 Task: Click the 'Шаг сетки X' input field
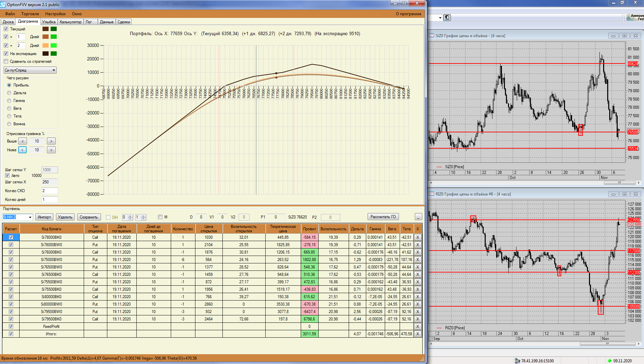[x=50, y=182]
